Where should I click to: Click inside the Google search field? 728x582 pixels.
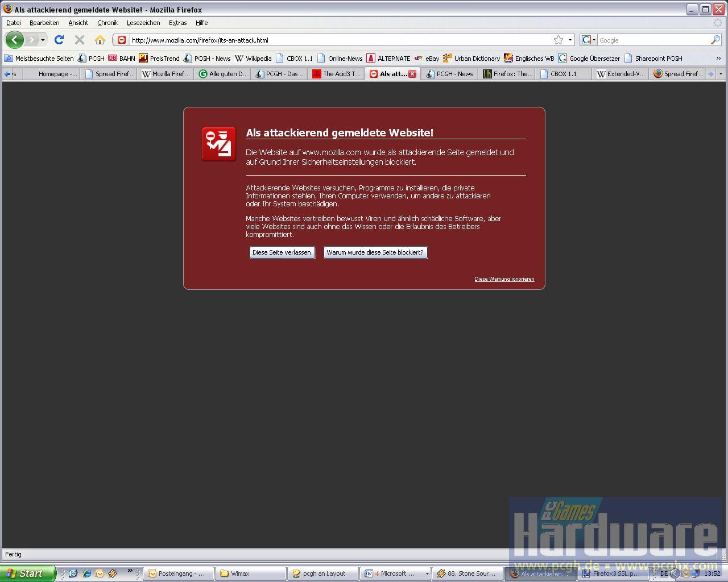653,40
